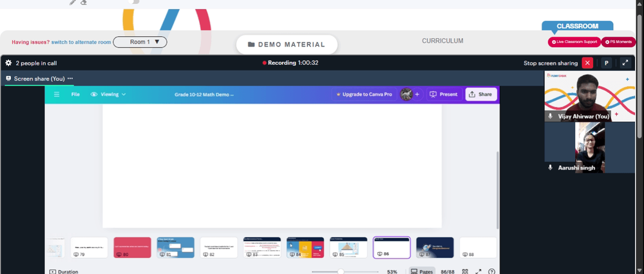Viewport: 644px width, 274px height.
Task: Click the P participant button
Action: coord(606,63)
